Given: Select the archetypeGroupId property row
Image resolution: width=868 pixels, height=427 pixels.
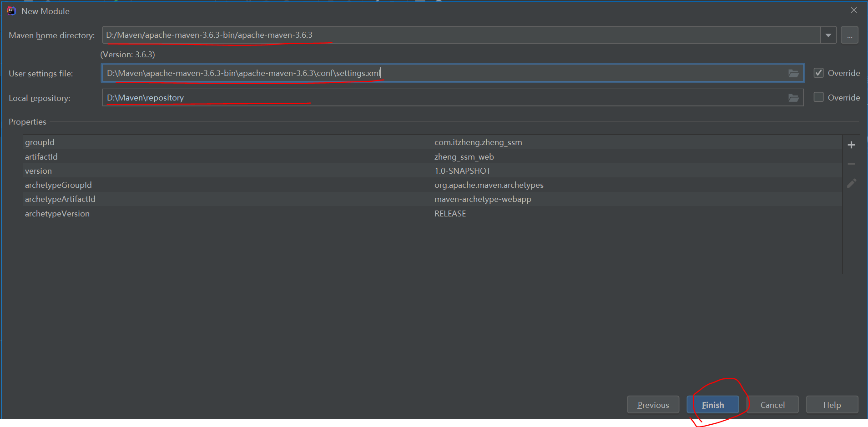Looking at the screenshot, I should pos(432,185).
